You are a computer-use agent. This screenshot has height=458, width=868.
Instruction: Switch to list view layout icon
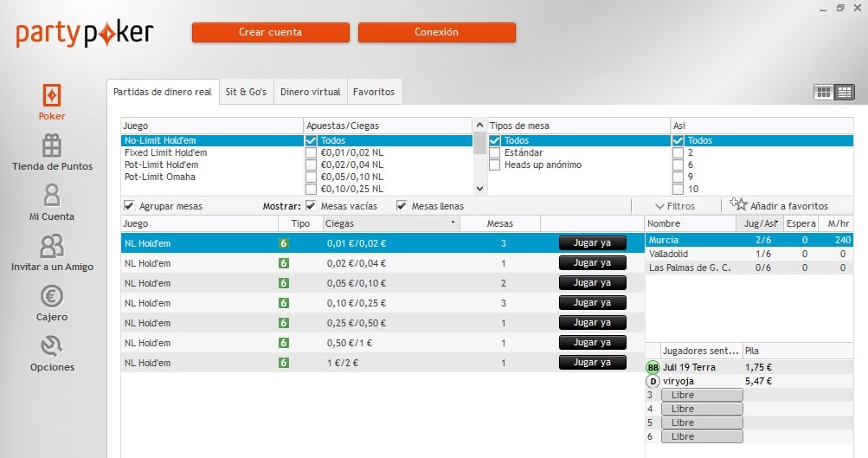coord(844,93)
